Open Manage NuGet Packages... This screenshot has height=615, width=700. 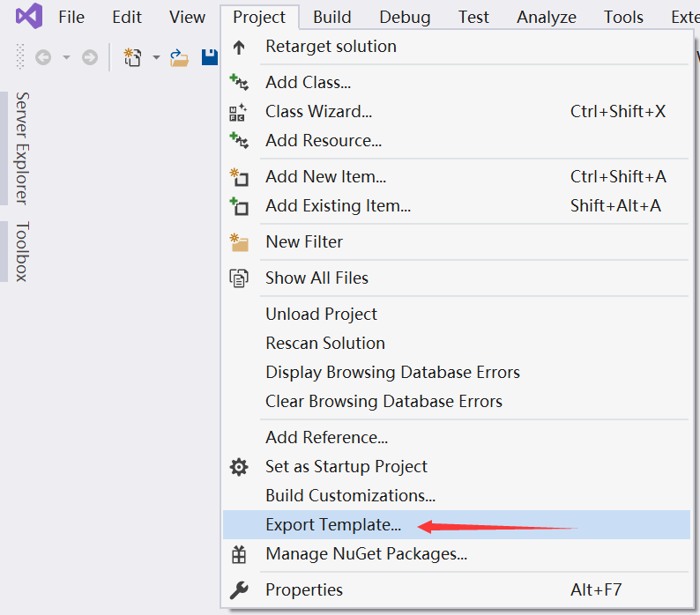click(457, 554)
